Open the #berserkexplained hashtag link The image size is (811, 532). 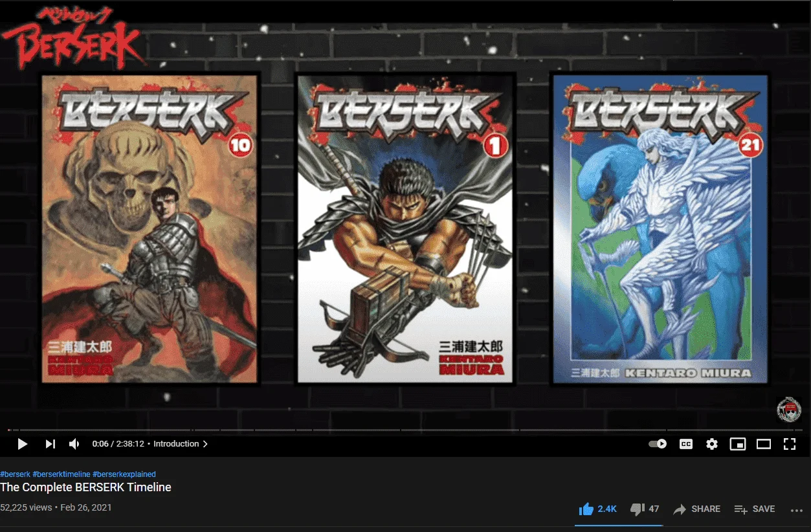point(124,474)
